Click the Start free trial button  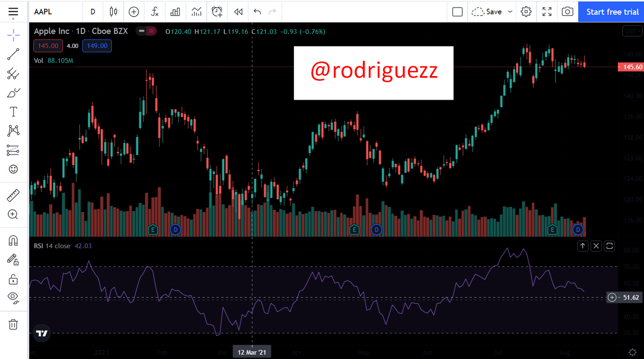[x=611, y=12]
